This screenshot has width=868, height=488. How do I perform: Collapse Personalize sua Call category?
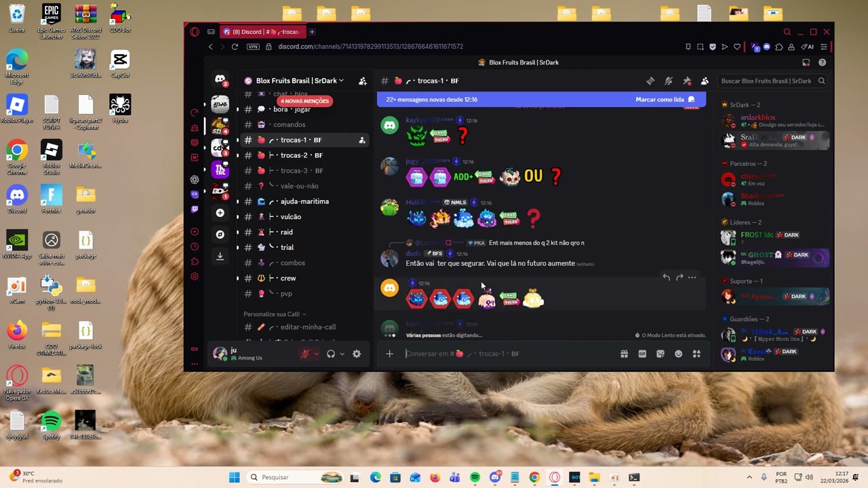275,314
